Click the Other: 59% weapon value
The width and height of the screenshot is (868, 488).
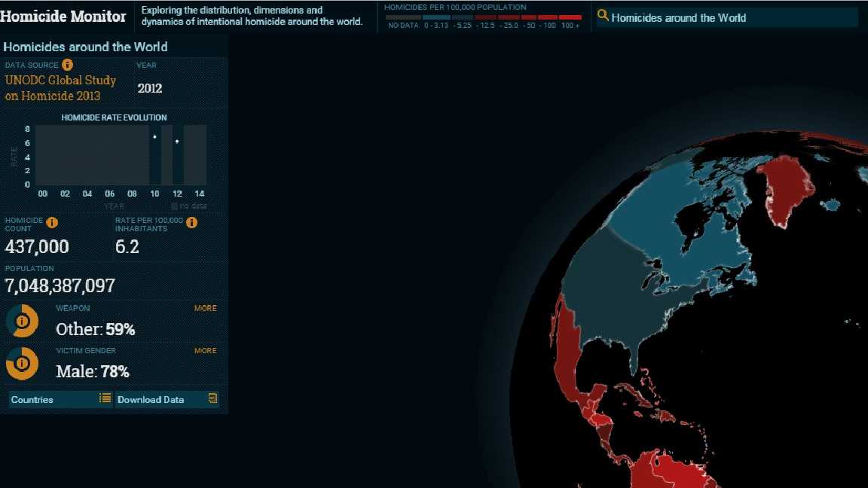[95, 329]
